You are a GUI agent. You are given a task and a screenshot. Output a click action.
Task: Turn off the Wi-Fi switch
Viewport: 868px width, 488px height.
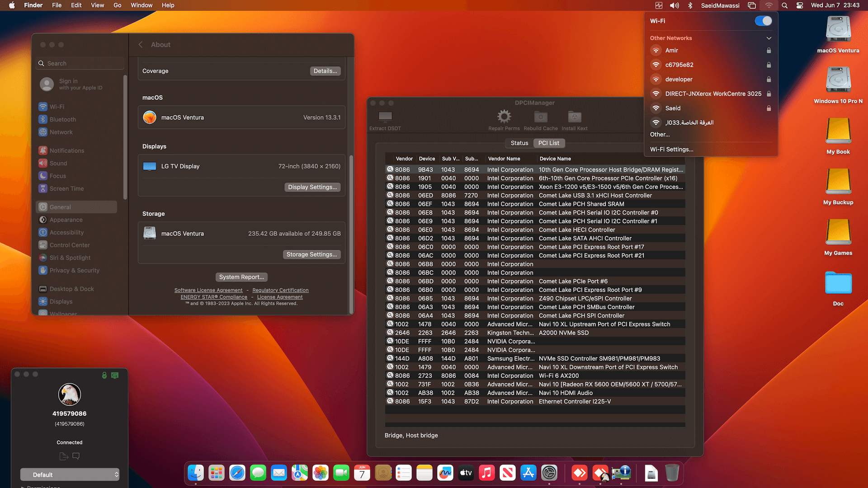pyautogui.click(x=763, y=21)
